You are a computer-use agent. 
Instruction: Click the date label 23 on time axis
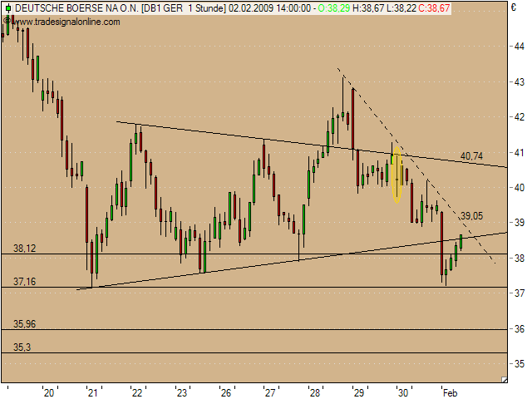click(182, 393)
